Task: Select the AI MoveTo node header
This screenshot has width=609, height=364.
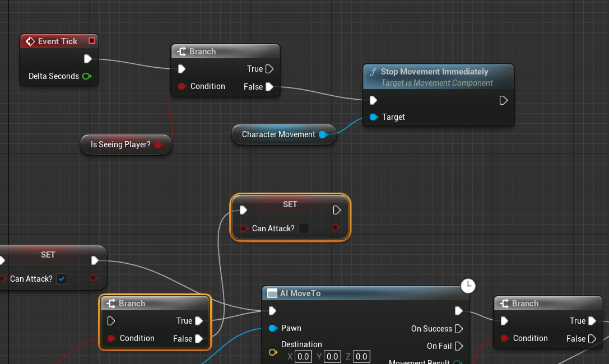Action: tap(300, 293)
